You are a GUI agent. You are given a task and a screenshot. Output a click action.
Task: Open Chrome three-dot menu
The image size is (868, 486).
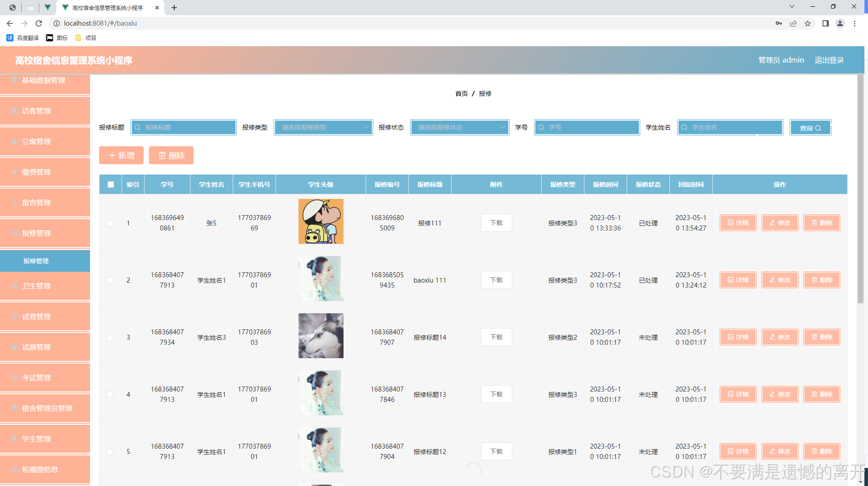pyautogui.click(x=854, y=23)
